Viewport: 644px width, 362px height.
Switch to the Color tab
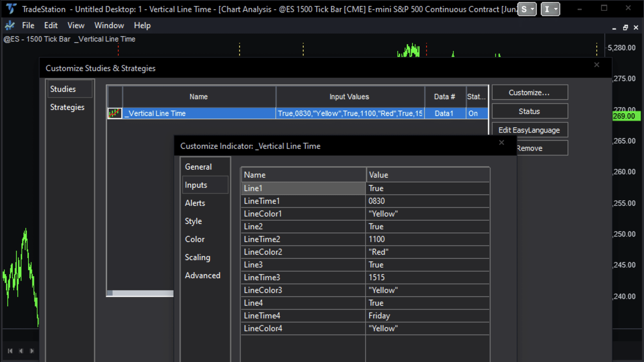[195, 239]
